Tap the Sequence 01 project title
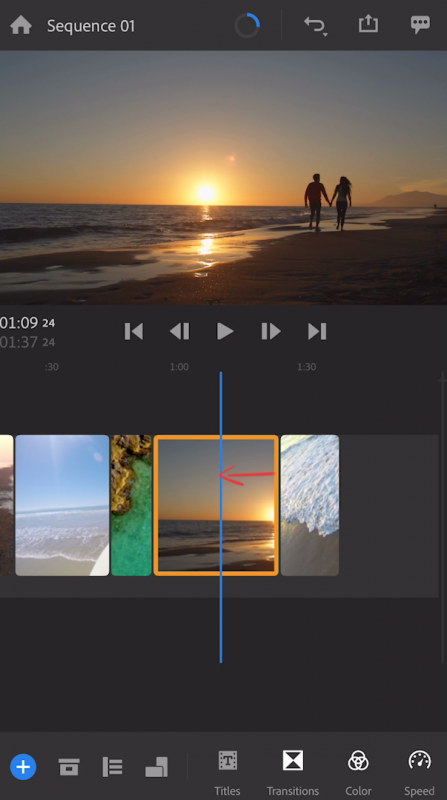Viewport: 447px width, 800px height. click(x=91, y=26)
